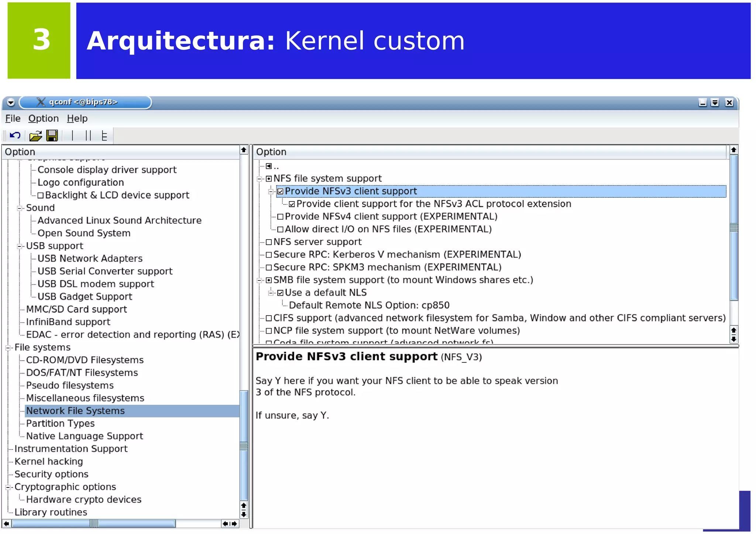The width and height of the screenshot is (756, 534).
Task: Click right pane vertical scrollbar thumb
Action: tap(734, 227)
